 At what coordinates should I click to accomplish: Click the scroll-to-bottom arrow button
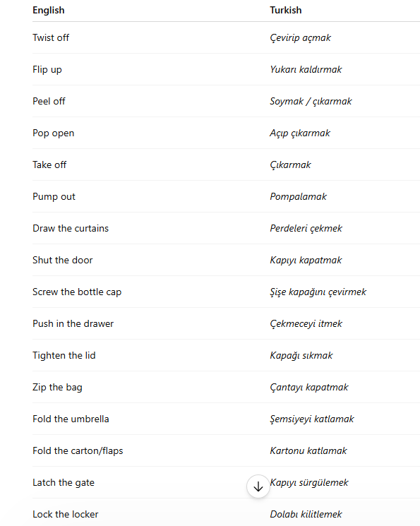258,486
